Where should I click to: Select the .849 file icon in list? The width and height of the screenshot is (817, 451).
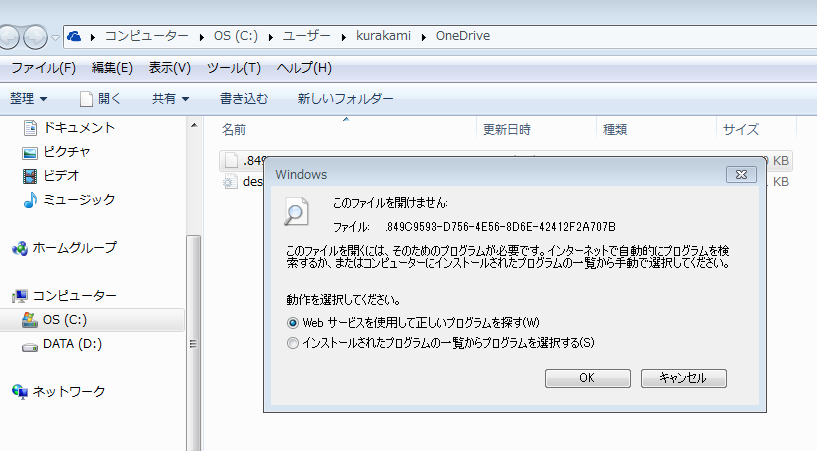(x=231, y=161)
